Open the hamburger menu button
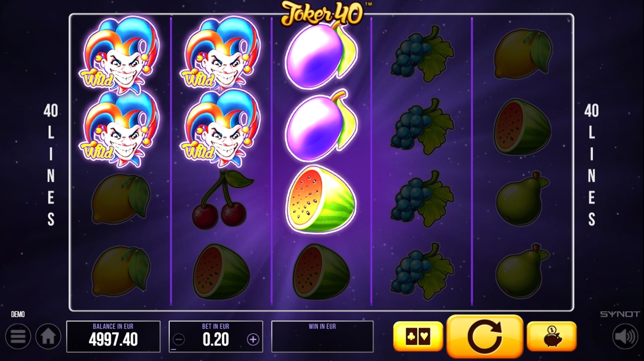 [18, 336]
